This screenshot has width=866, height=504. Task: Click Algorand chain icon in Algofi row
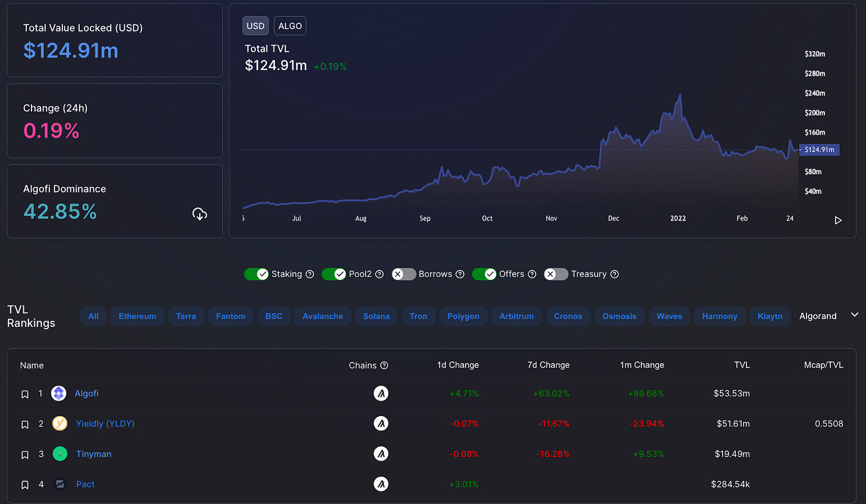click(381, 393)
